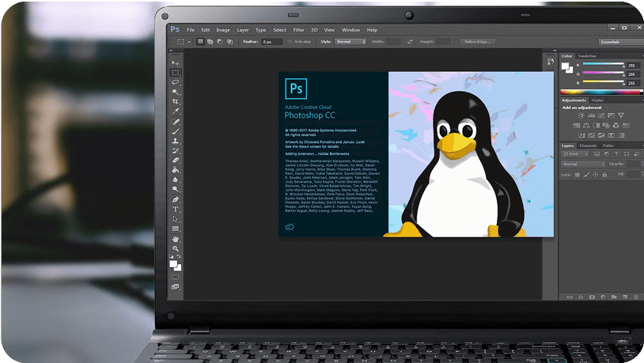Select the Rectangle shape tool
This screenshot has width=644, height=363.
pos(176,229)
